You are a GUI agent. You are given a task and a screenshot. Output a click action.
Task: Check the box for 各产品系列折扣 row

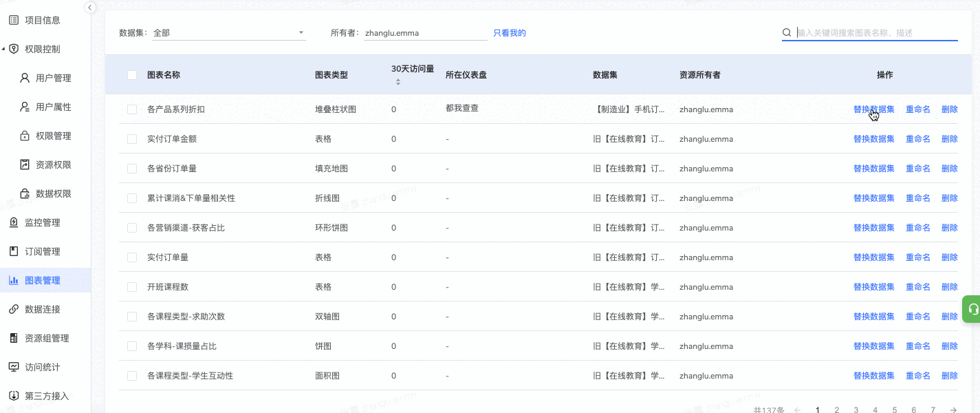click(x=132, y=109)
